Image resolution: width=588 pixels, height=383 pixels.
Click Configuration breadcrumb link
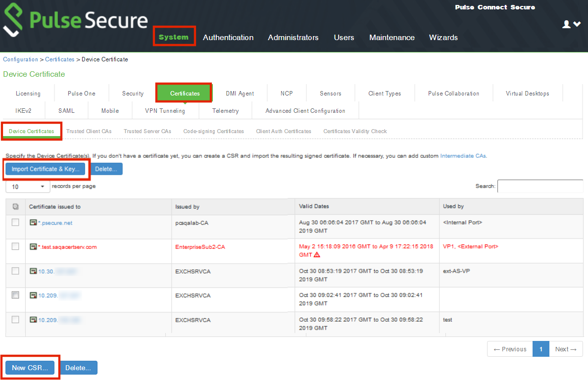tap(21, 59)
